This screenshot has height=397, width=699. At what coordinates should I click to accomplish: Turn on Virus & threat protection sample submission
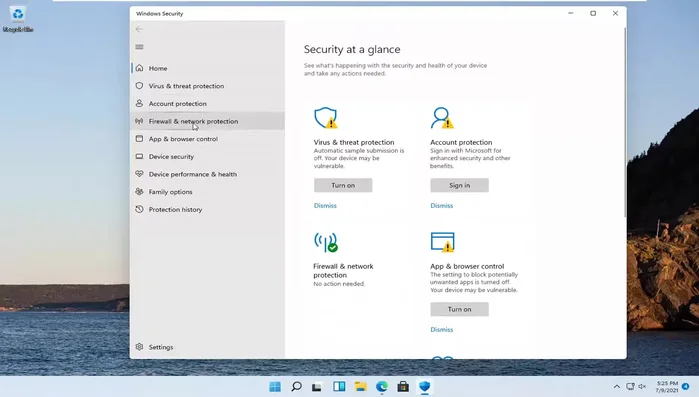(x=343, y=185)
